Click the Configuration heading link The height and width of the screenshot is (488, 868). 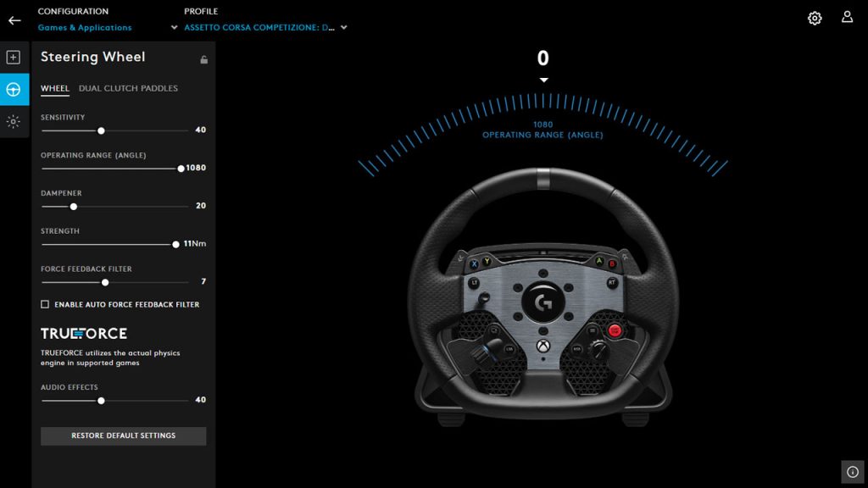[73, 10]
